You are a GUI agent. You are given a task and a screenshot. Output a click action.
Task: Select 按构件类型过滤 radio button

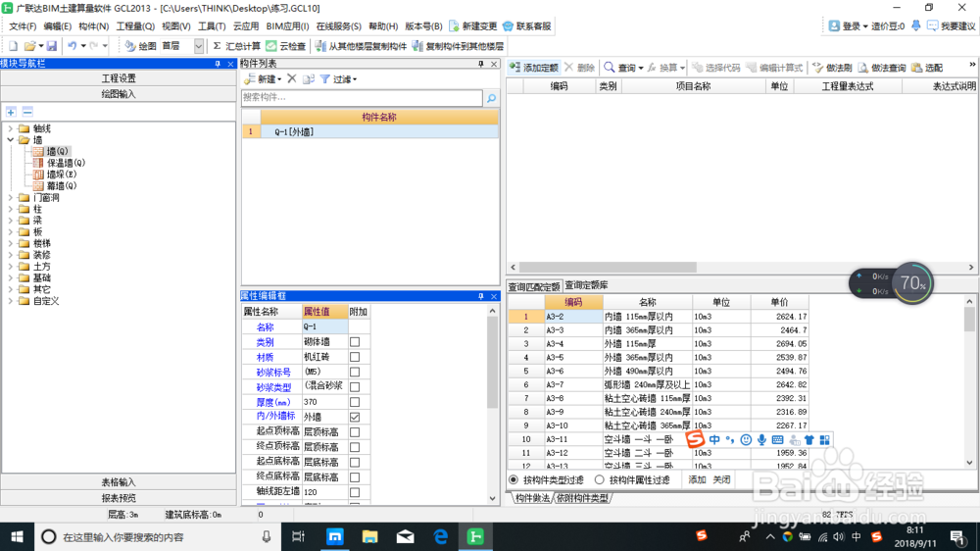point(514,479)
